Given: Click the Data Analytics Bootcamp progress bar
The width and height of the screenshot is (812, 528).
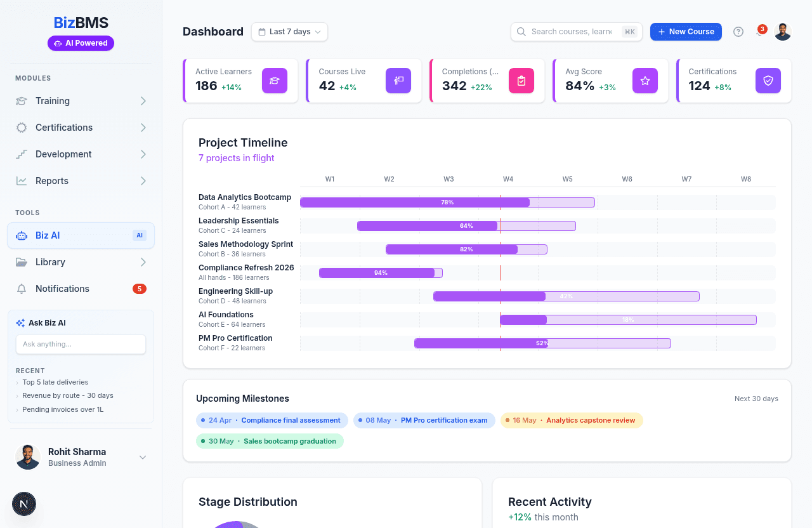Looking at the screenshot, I should click(447, 202).
